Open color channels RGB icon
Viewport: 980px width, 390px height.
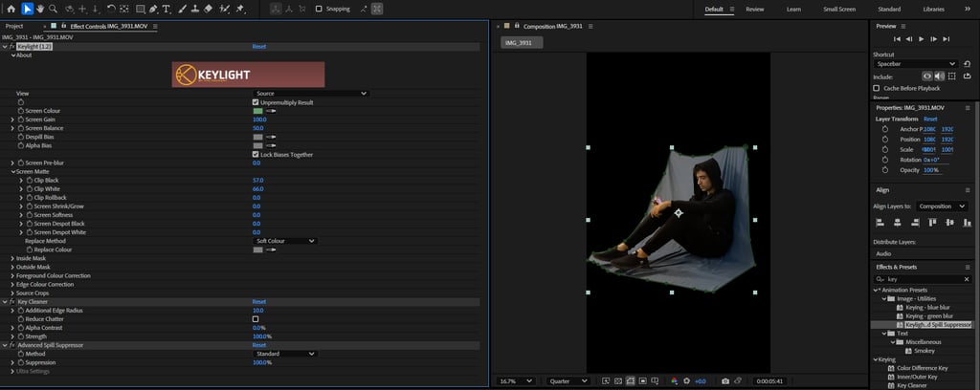[674, 380]
